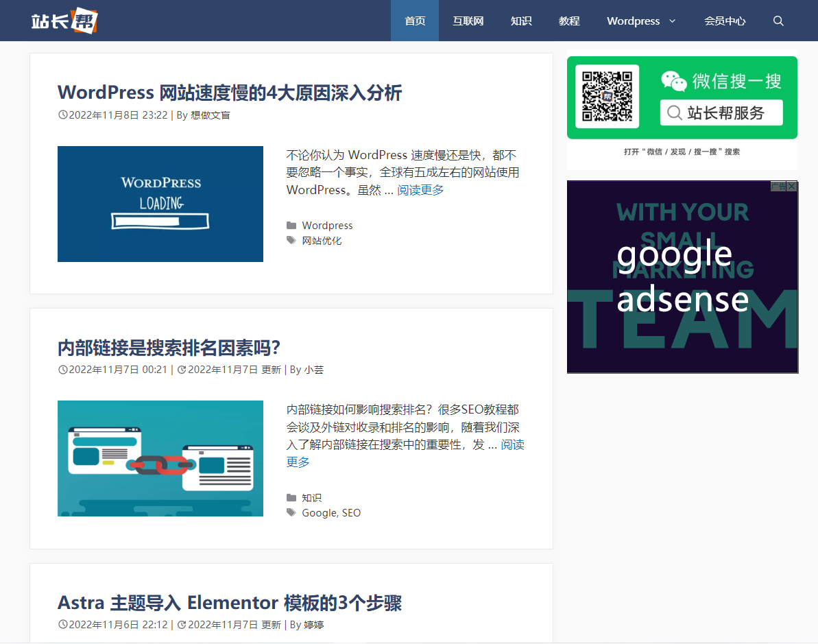The height and width of the screenshot is (644, 818).
Task: Open the 会员中心 nav menu item
Action: click(725, 21)
